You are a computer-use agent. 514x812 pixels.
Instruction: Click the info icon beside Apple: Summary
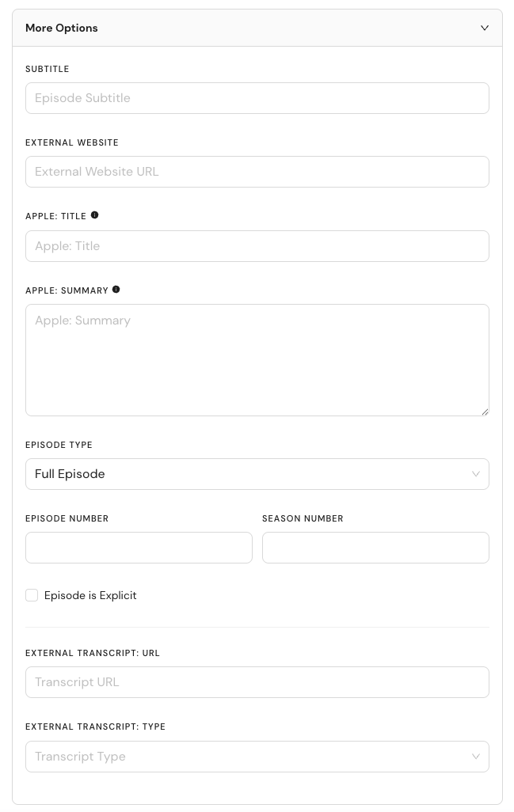[x=116, y=290]
